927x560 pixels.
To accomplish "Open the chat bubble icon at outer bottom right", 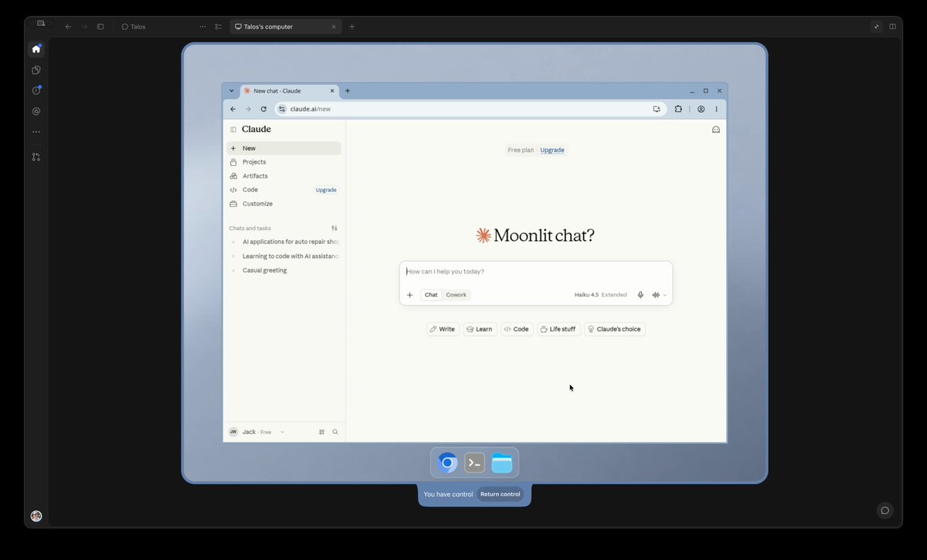I will [x=885, y=511].
